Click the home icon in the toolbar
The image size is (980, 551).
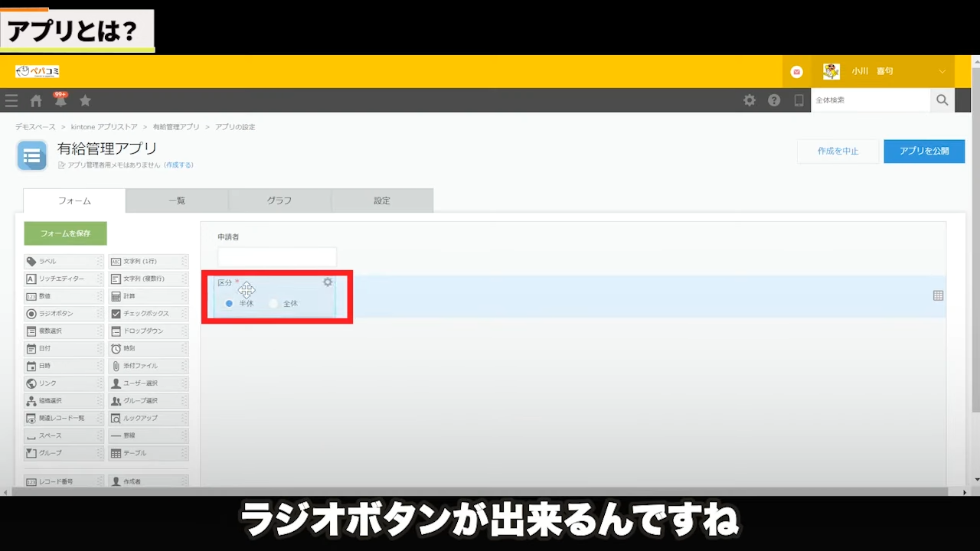[36, 100]
